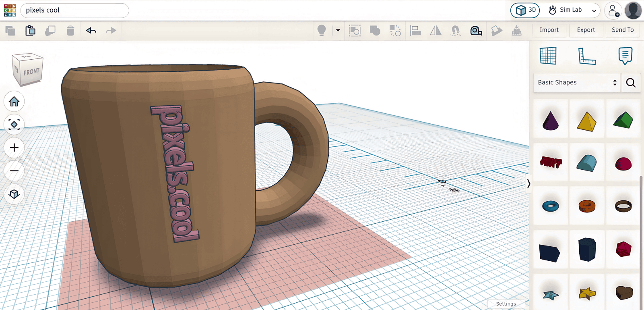Image resolution: width=644 pixels, height=310 pixels.
Task: Toggle Show all lightbulb icon
Action: click(x=322, y=31)
